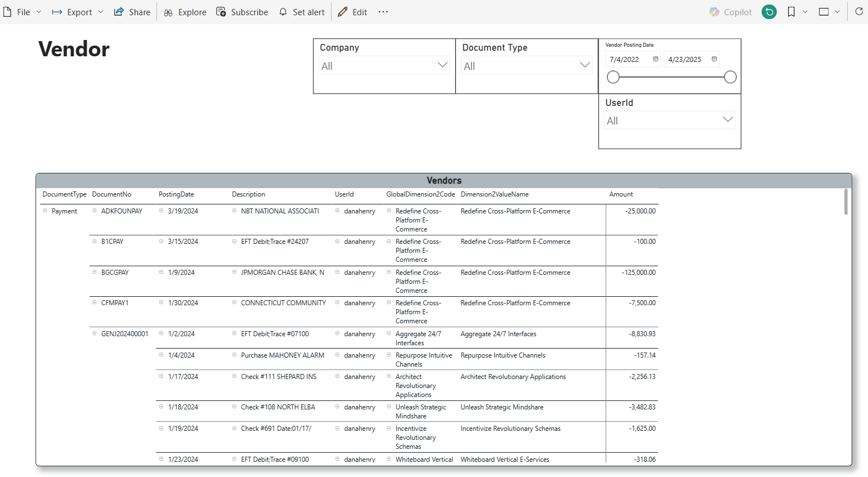Click the view layout rectangle icon
Viewport: 868px width, 477px height.
click(824, 12)
